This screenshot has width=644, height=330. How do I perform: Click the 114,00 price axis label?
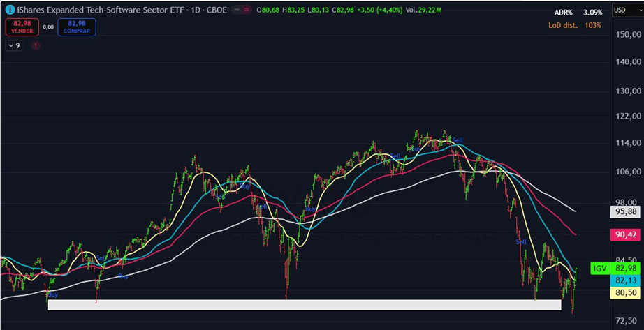coord(629,143)
